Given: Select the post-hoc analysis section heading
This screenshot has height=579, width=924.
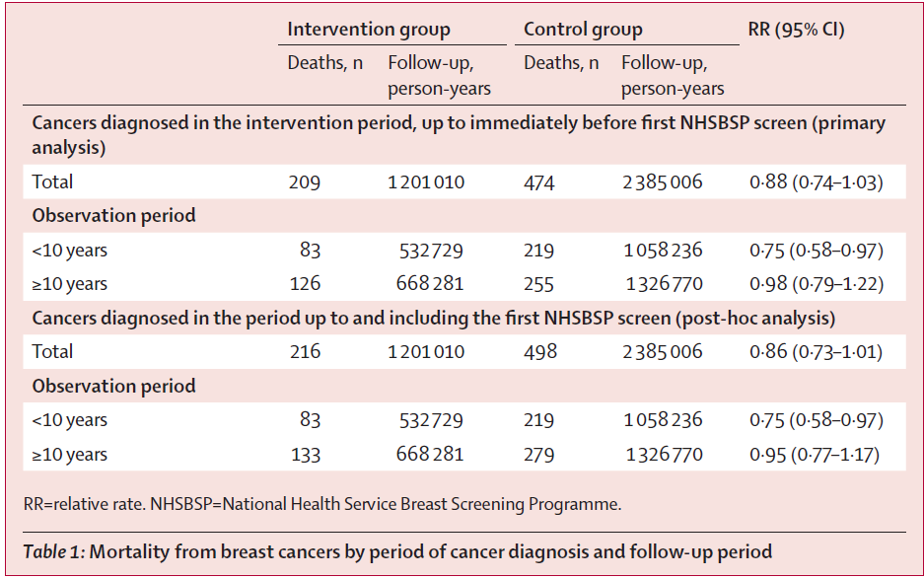Looking at the screenshot, I should tap(434, 318).
